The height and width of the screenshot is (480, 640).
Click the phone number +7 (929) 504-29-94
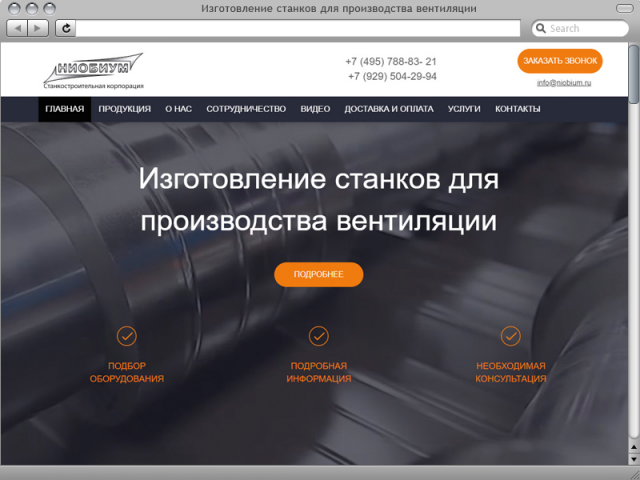pos(392,76)
